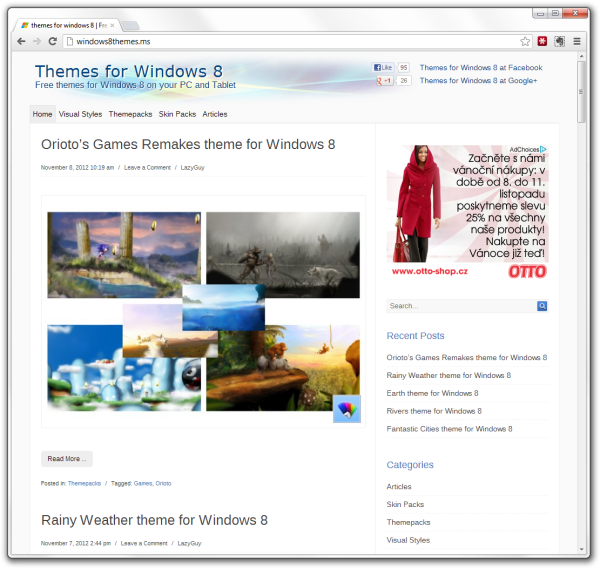
Task: Open the red extension icon in toolbar
Action: (x=542, y=41)
